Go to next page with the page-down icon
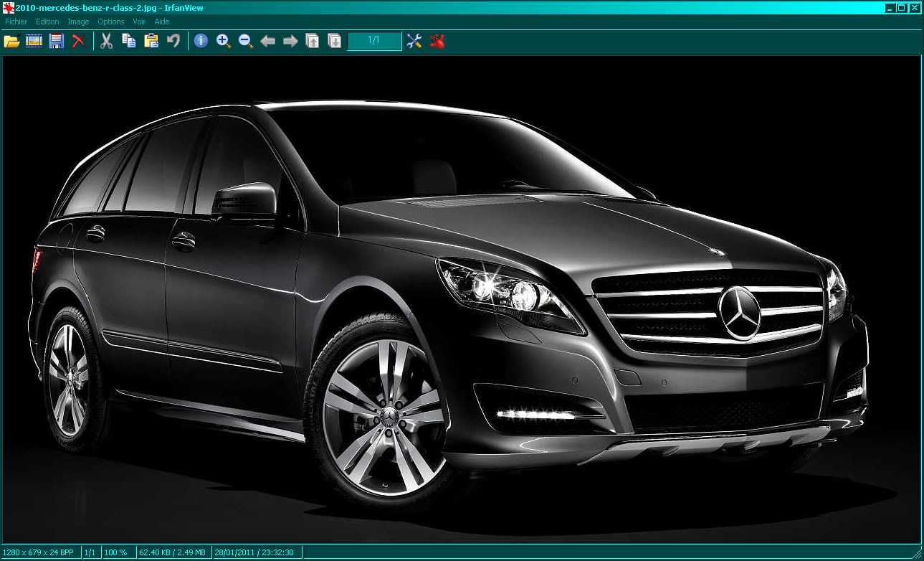 click(335, 41)
